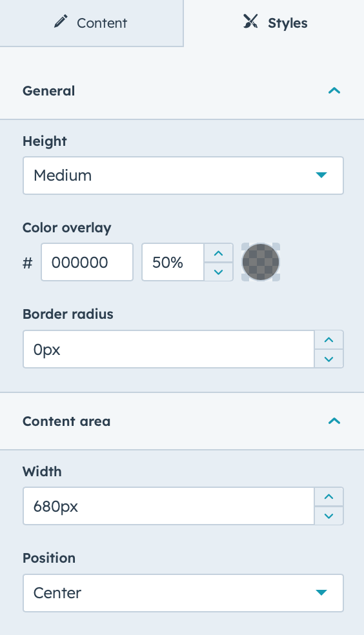Collapse the Content area section chevron
Viewport: 364px width, 635px height.
click(334, 421)
